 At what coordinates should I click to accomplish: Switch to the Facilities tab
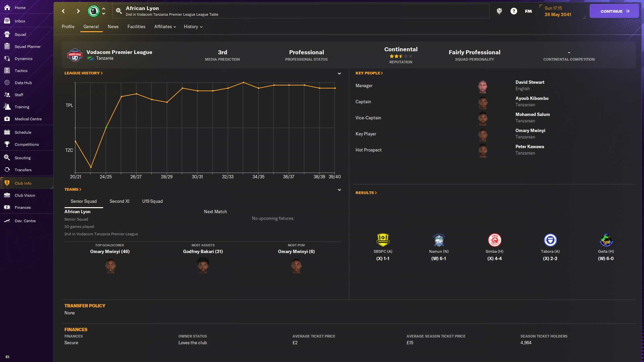pyautogui.click(x=136, y=26)
